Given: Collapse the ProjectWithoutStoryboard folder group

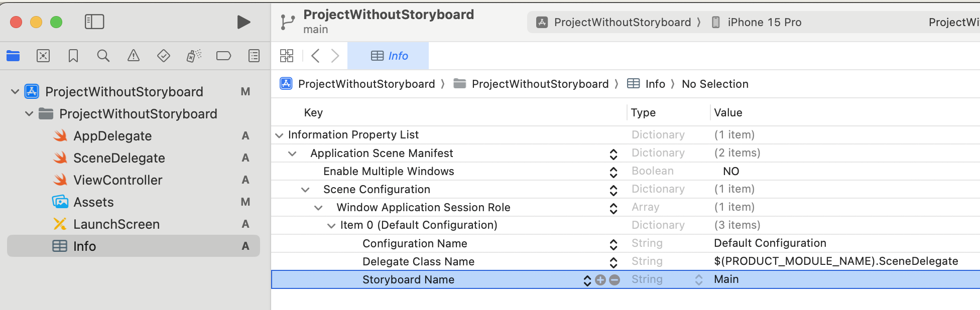Looking at the screenshot, I should (x=29, y=114).
